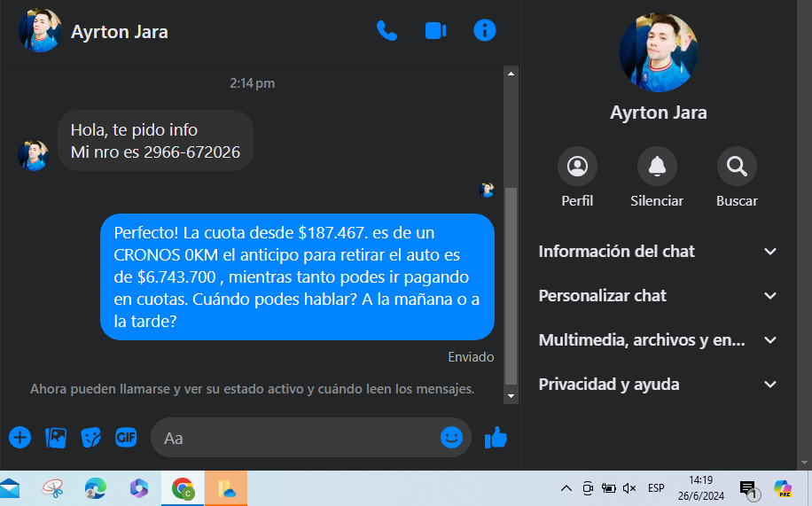Open Ayrton Jara's Perfil
The width and height of the screenshot is (812, 506).
click(x=577, y=167)
